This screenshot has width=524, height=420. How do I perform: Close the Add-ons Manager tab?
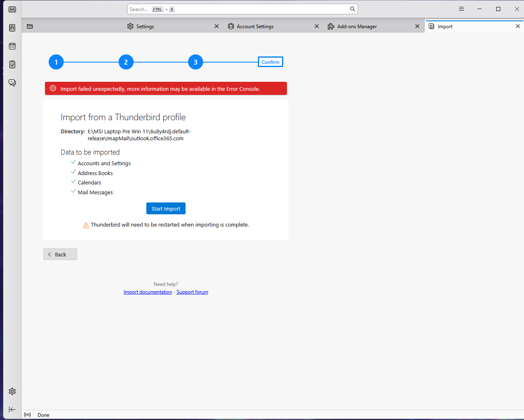tap(417, 26)
